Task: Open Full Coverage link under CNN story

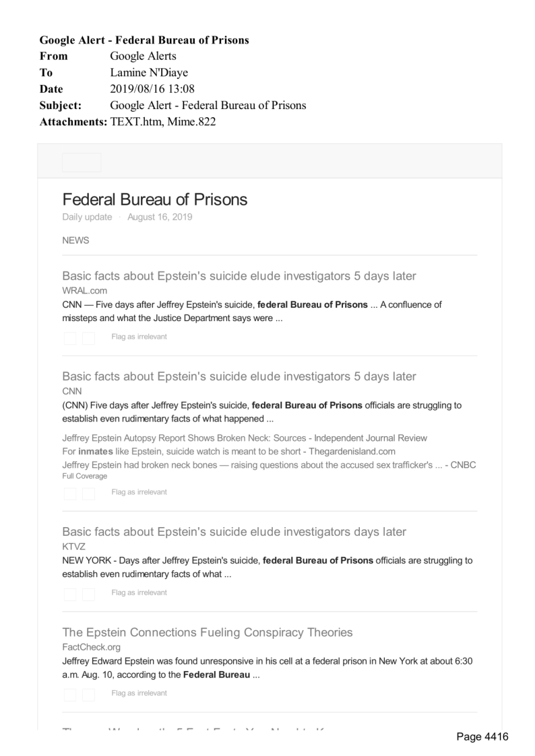Action: pyautogui.click(x=84, y=476)
